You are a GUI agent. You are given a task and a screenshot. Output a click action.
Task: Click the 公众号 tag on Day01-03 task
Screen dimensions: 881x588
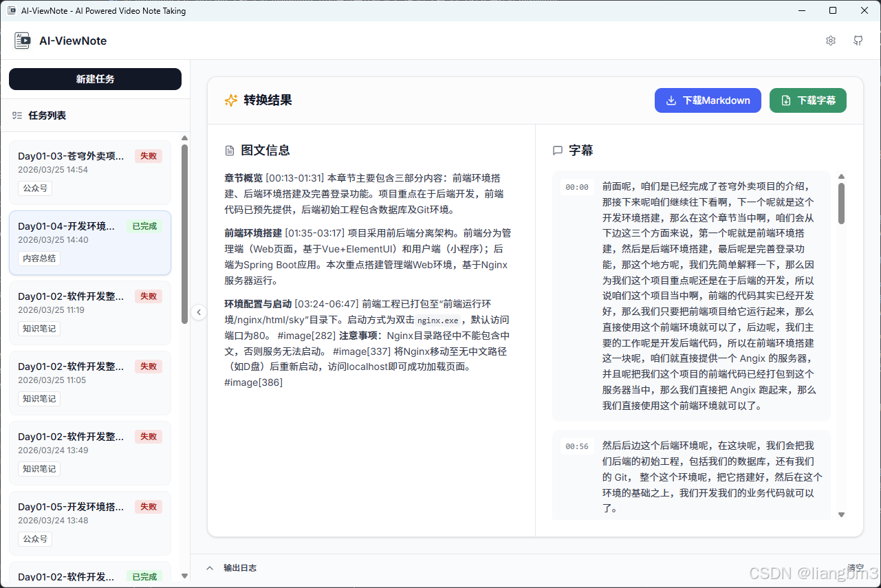35,188
